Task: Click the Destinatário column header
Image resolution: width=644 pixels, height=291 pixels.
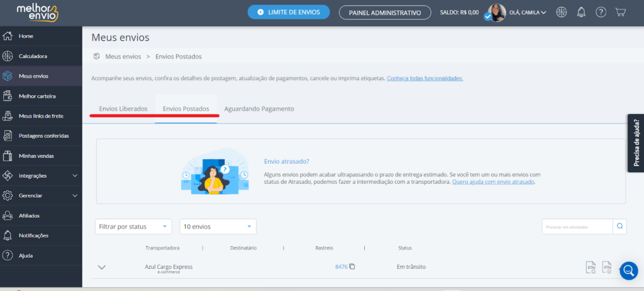Action: click(243, 248)
